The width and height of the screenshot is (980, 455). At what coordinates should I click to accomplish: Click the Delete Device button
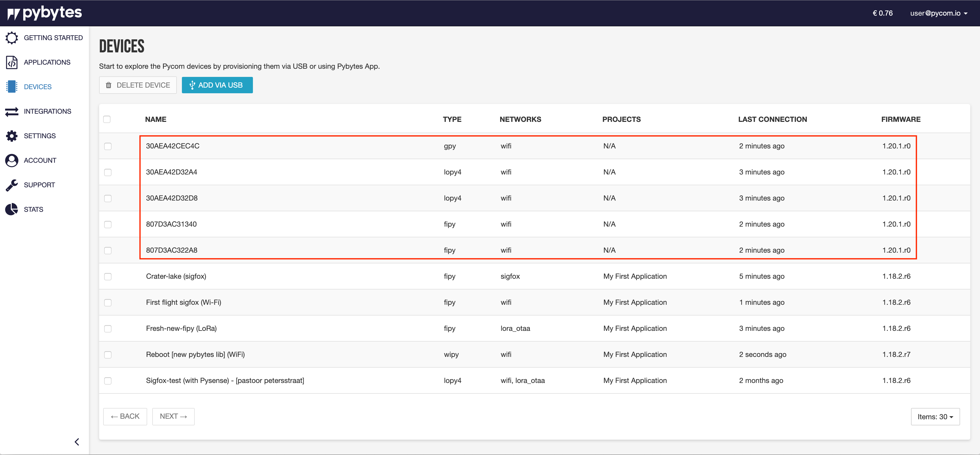(138, 85)
